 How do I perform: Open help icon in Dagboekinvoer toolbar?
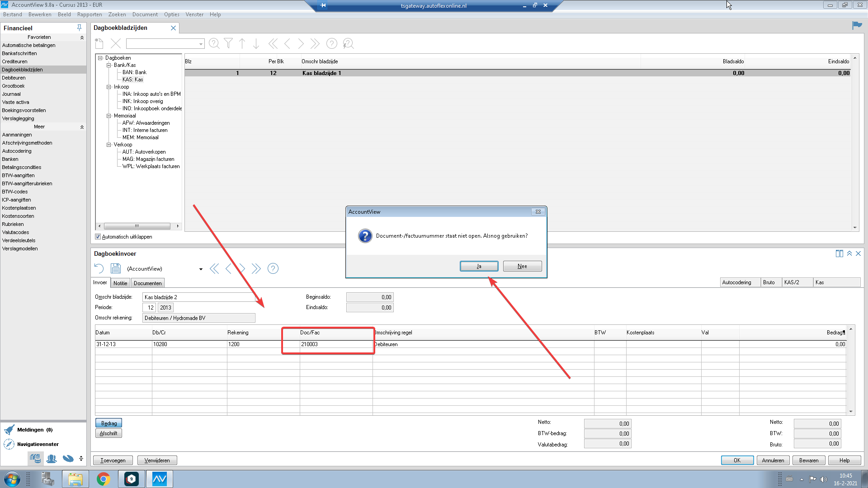(x=273, y=268)
